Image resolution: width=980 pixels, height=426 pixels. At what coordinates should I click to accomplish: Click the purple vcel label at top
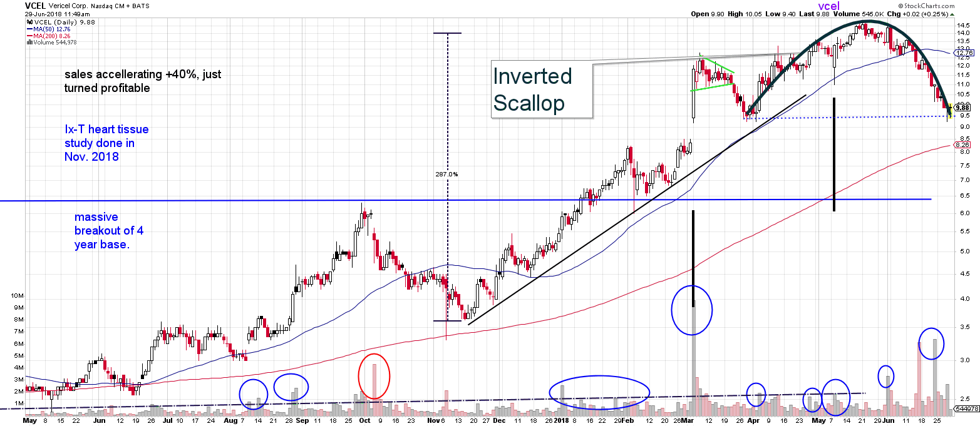click(828, 6)
